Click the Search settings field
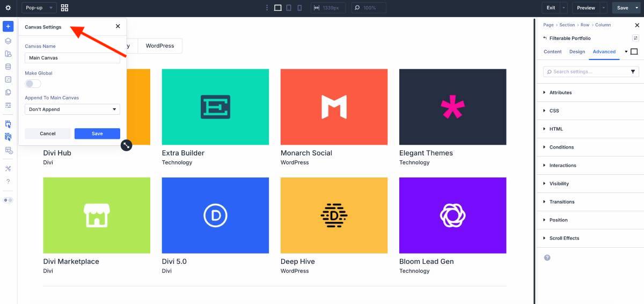This screenshot has width=644, height=304. pyautogui.click(x=586, y=71)
